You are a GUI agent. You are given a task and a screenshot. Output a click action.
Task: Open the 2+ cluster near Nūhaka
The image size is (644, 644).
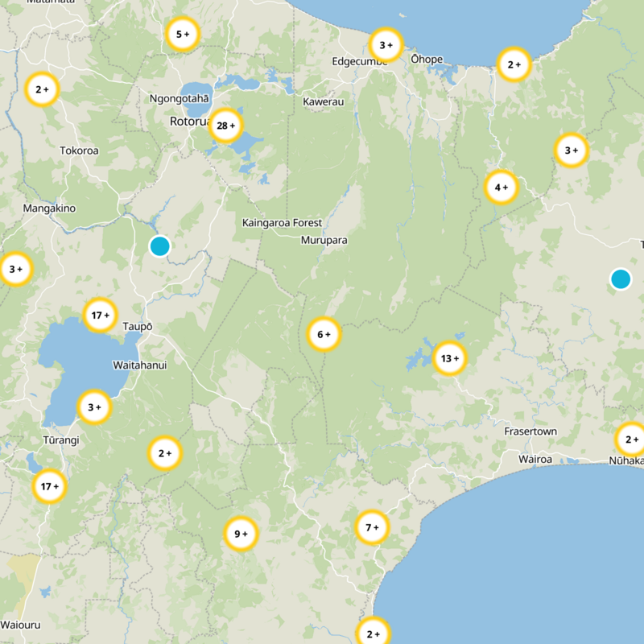point(631,440)
